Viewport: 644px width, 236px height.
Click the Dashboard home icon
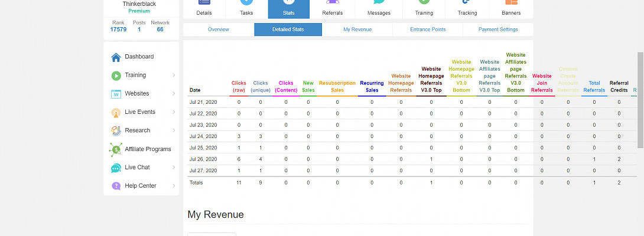coord(116,57)
